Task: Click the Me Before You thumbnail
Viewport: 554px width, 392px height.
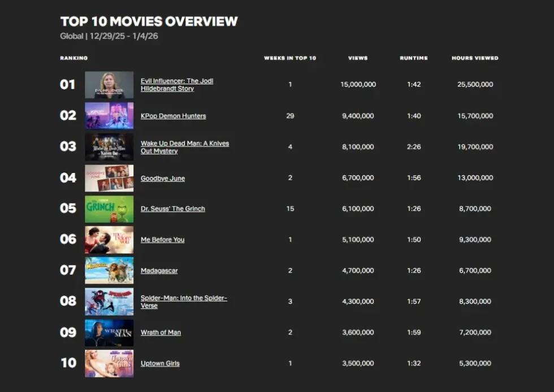Action: (x=109, y=239)
